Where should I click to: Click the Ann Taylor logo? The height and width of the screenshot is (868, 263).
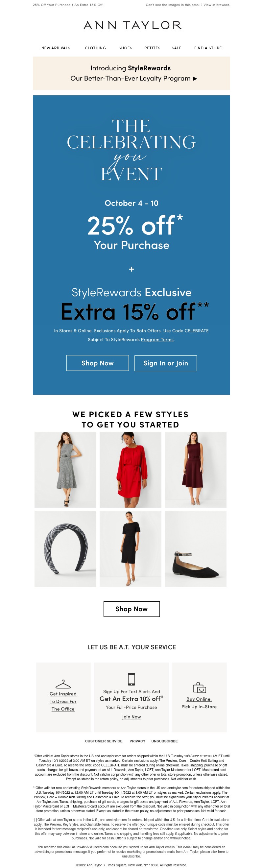pos(132,25)
